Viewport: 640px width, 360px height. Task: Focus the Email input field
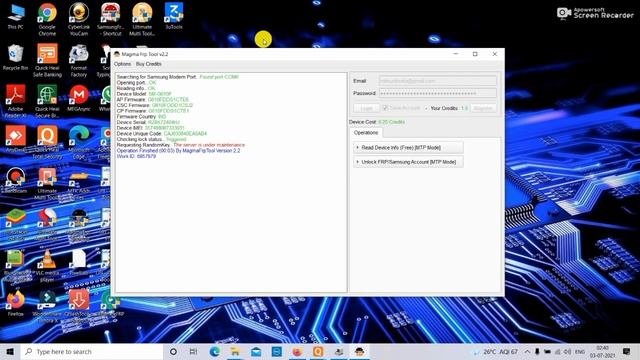click(438, 81)
